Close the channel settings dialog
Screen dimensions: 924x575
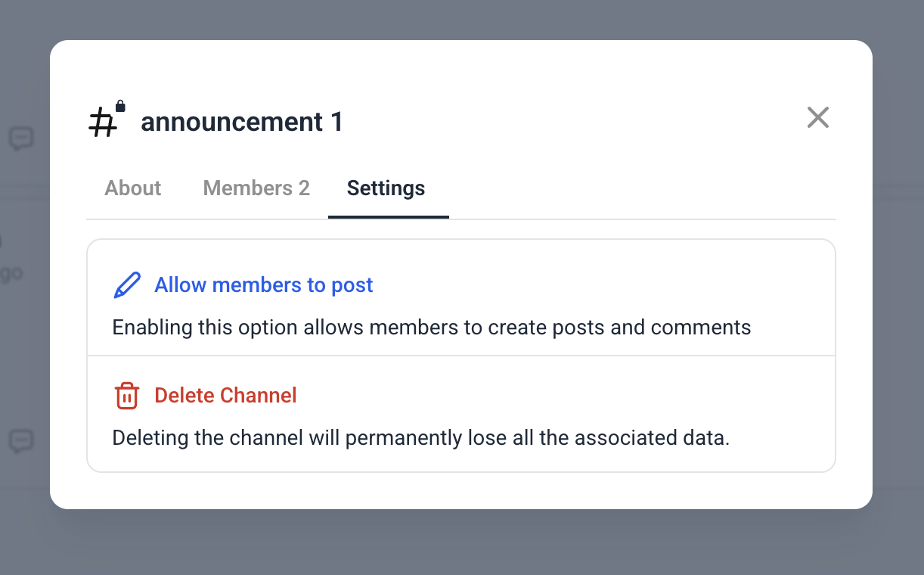(817, 117)
